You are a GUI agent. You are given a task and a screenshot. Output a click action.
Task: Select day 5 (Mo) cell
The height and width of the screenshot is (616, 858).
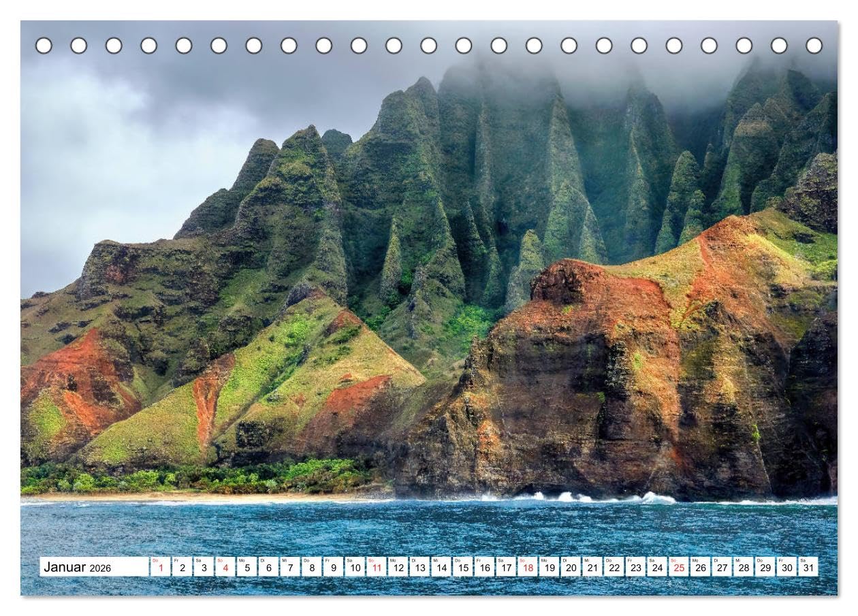247,567
